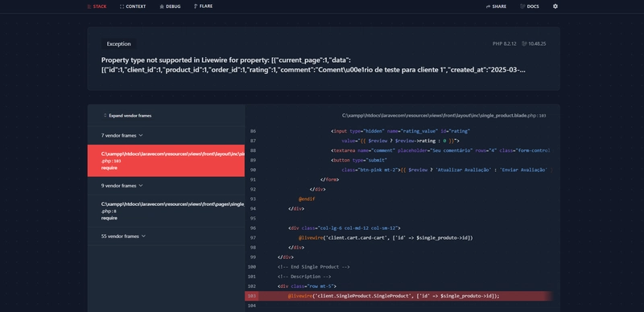The height and width of the screenshot is (312, 644).
Task: Click the single_product.blade.php file path link
Action: 444,116
